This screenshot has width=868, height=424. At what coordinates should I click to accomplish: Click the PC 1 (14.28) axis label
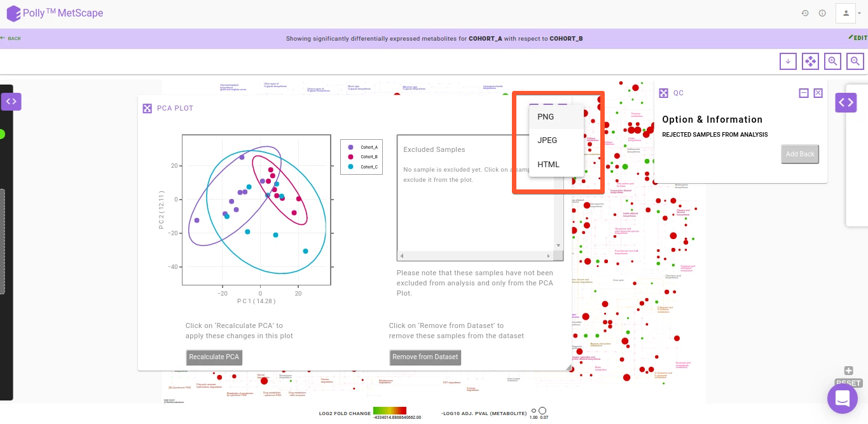click(256, 301)
